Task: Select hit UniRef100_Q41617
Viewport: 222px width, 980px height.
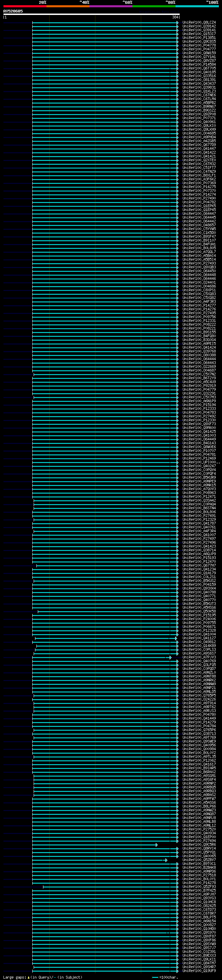Action: (x=199, y=764)
